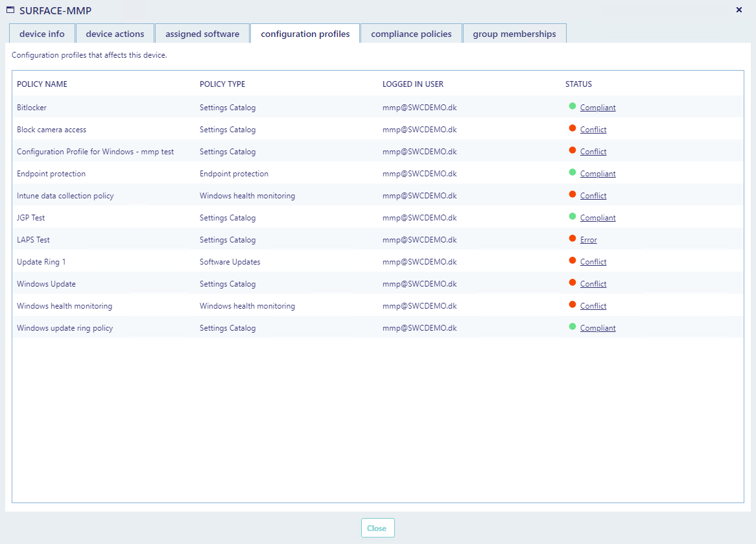Click red status dot for Block camera access

573,128
